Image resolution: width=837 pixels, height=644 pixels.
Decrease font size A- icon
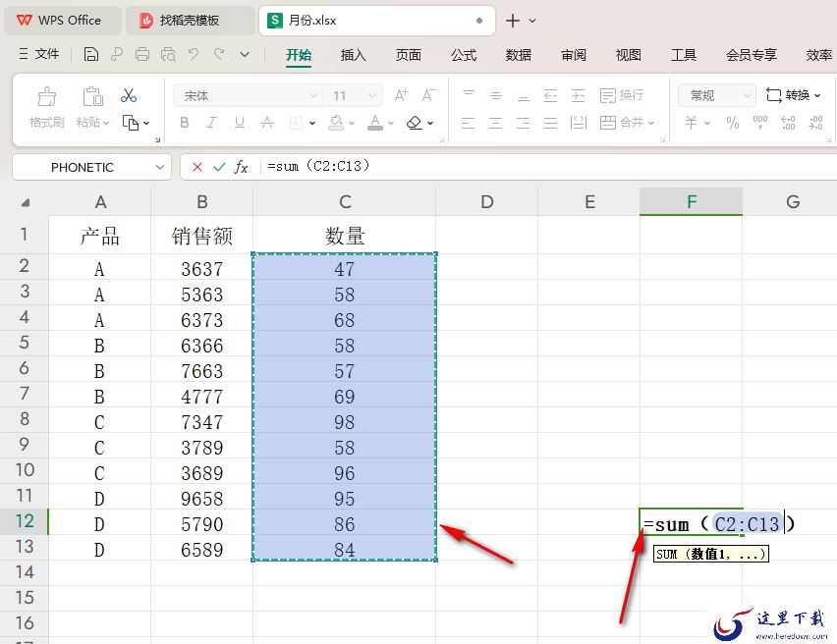pyautogui.click(x=428, y=95)
